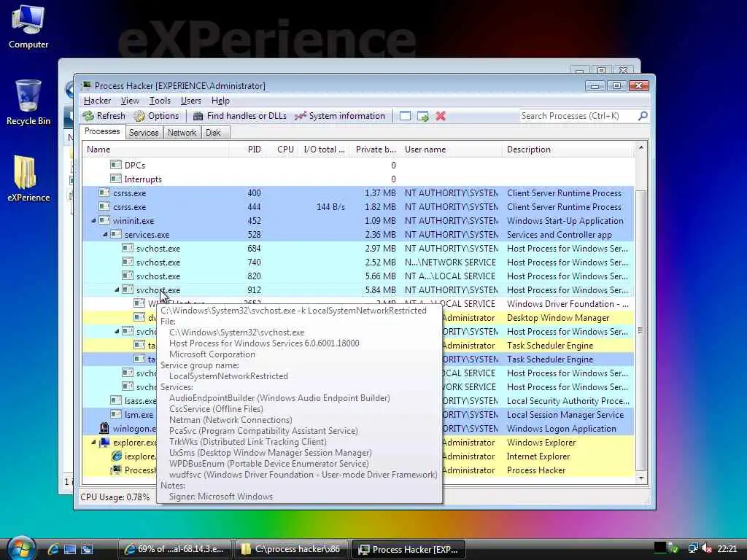Viewport: 747px width, 560px height.
Task: Open the Users menu
Action: pyautogui.click(x=190, y=101)
